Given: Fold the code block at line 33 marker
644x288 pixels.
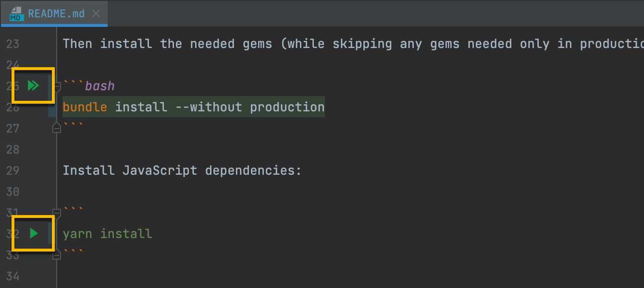Looking at the screenshot, I should (x=57, y=255).
